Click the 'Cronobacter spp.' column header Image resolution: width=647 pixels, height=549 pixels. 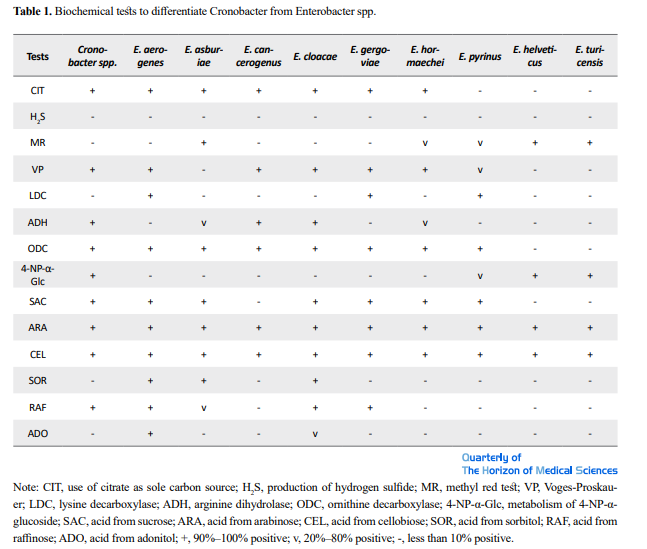pyautogui.click(x=92, y=56)
